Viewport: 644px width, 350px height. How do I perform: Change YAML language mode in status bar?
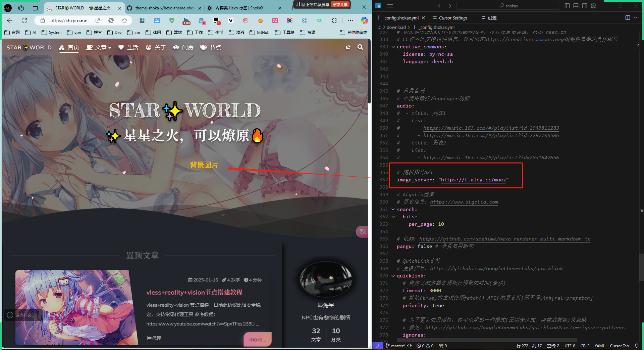pos(599,346)
